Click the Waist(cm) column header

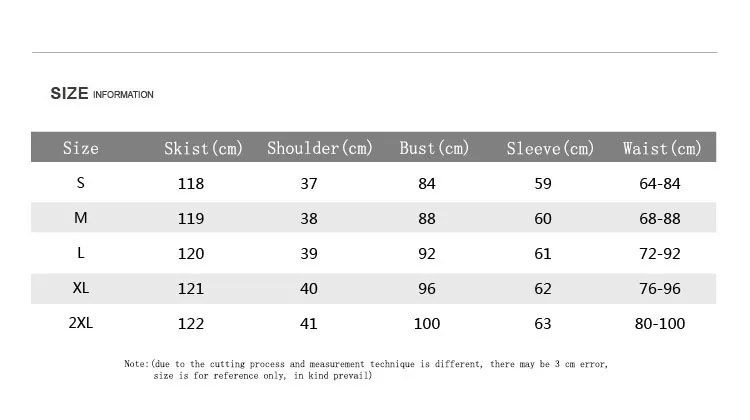[662, 148]
